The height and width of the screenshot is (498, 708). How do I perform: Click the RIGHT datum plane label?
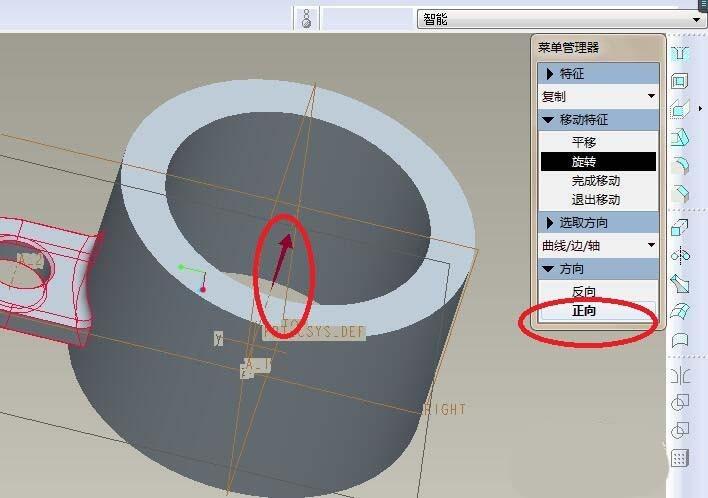pos(445,410)
